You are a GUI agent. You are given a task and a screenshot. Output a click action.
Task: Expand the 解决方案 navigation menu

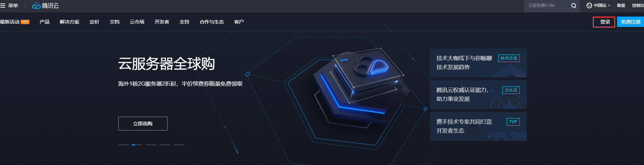[x=69, y=22]
